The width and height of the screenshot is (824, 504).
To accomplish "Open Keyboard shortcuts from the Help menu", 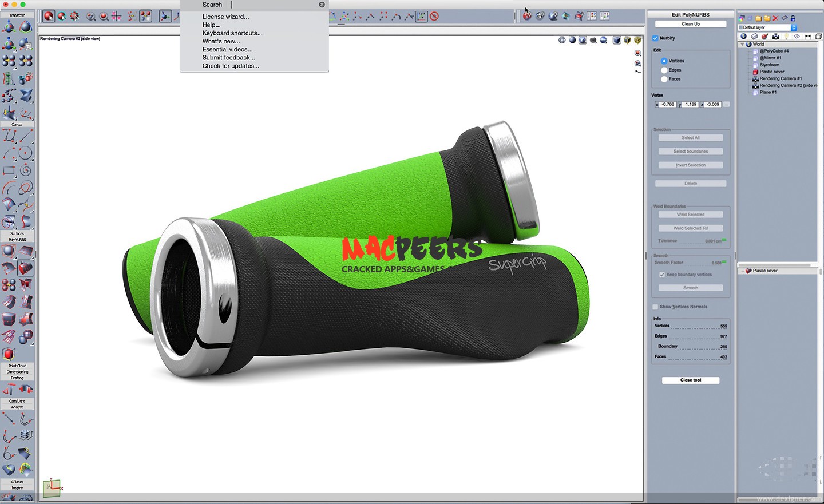I will click(x=232, y=33).
